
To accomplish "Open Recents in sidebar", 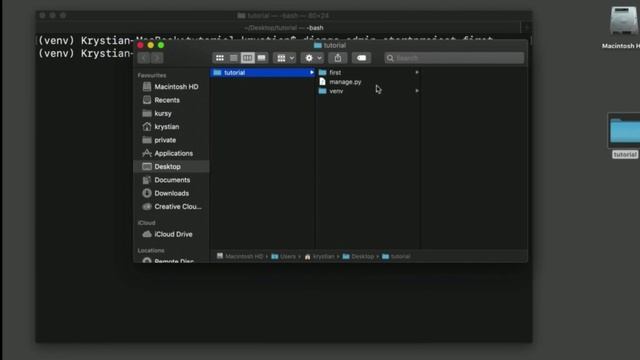I will 161,100.
